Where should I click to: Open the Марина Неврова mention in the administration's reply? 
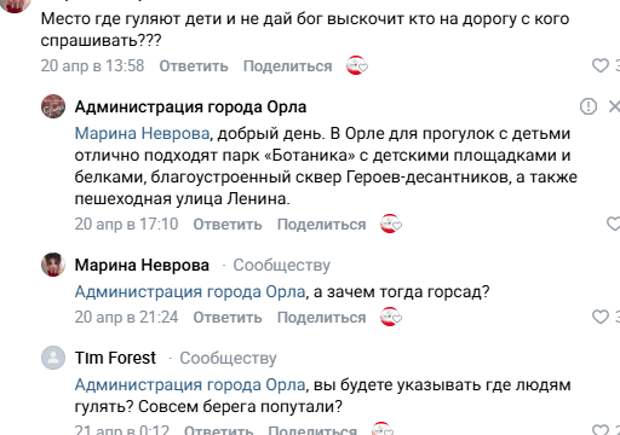[x=141, y=132]
